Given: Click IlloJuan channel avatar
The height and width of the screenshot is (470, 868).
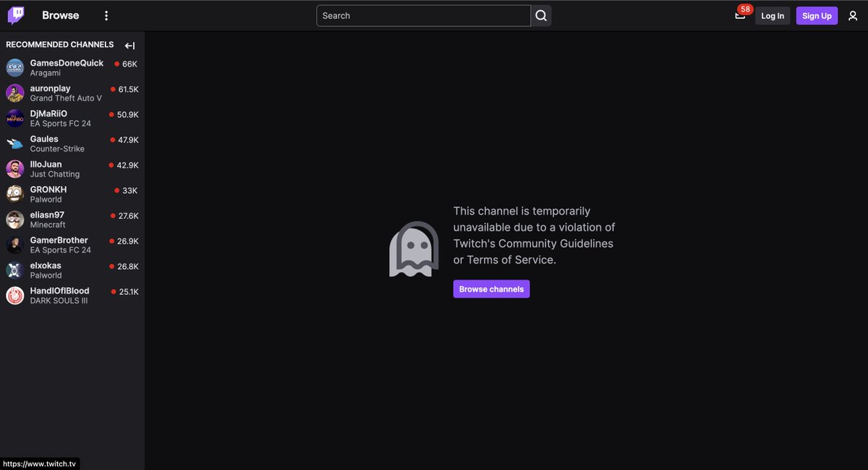Looking at the screenshot, I should (x=15, y=169).
